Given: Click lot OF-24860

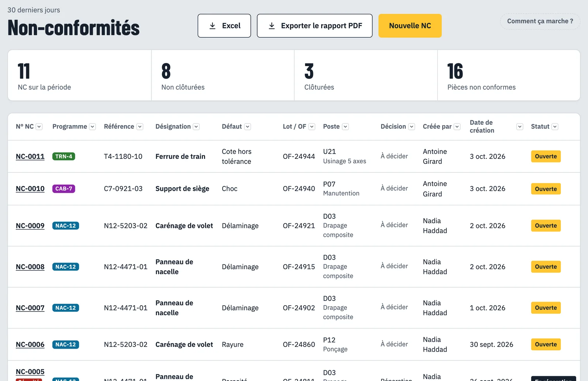Looking at the screenshot, I should pos(299,345).
